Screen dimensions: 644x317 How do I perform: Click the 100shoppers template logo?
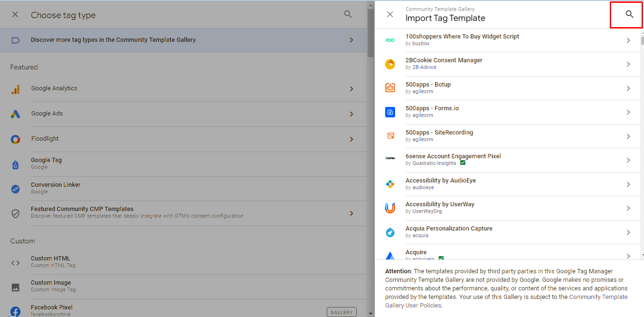click(x=390, y=40)
